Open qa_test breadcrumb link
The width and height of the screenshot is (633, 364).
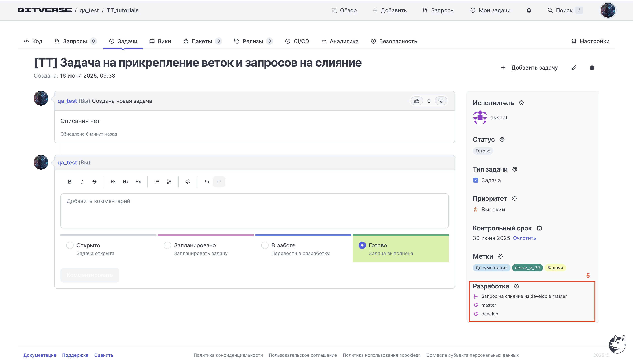[89, 10]
